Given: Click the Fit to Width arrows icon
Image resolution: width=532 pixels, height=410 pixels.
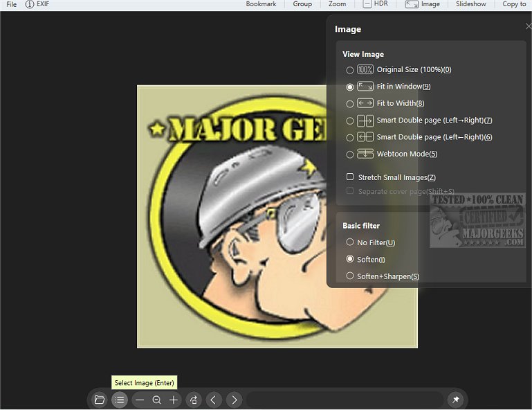Looking at the screenshot, I should pos(365,103).
